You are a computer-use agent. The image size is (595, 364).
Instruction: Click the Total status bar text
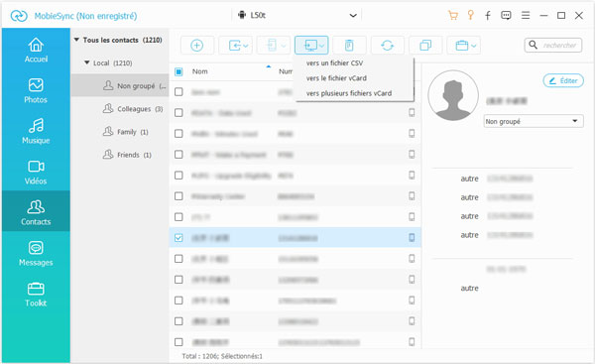(222, 356)
